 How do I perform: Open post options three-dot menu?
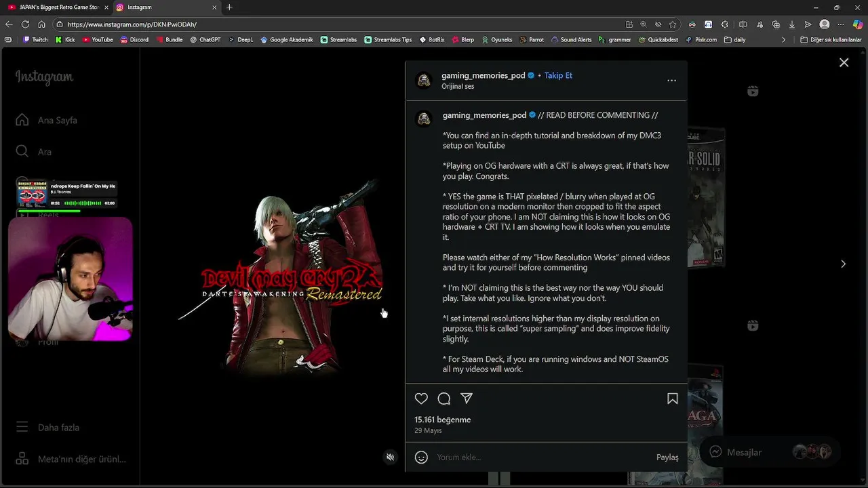click(671, 80)
